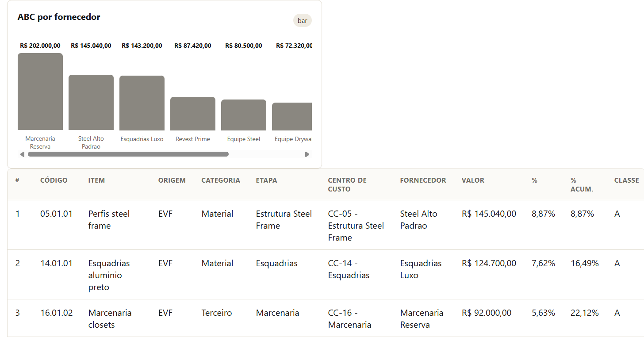This screenshot has width=644, height=337.
Task: Select the Equipe Steel bar
Action: coord(244,115)
